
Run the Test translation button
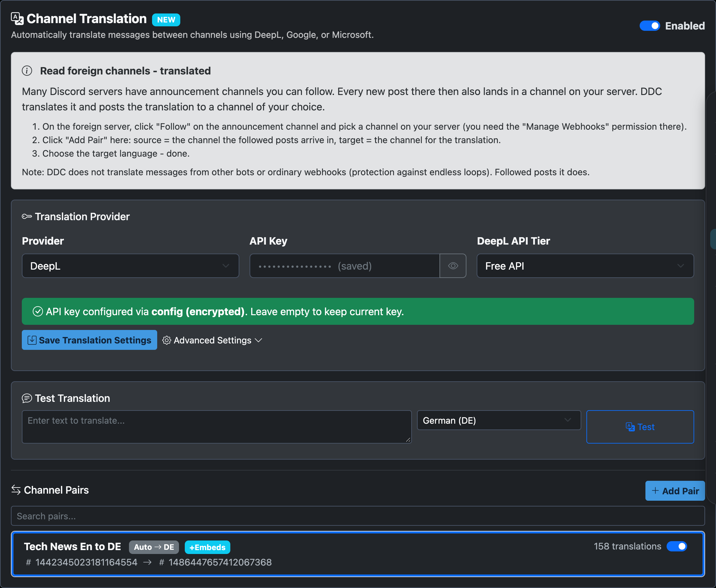(x=640, y=427)
